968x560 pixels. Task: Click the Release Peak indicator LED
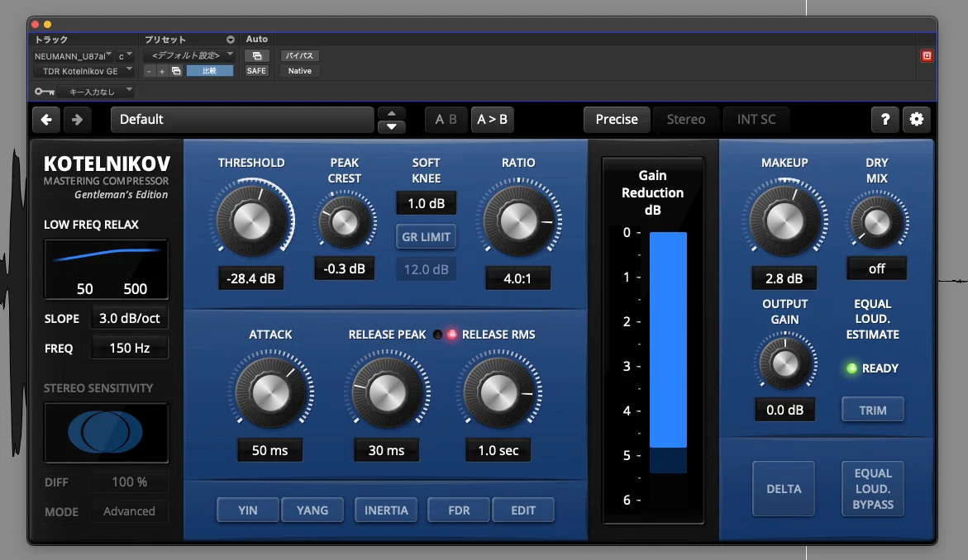(x=437, y=335)
